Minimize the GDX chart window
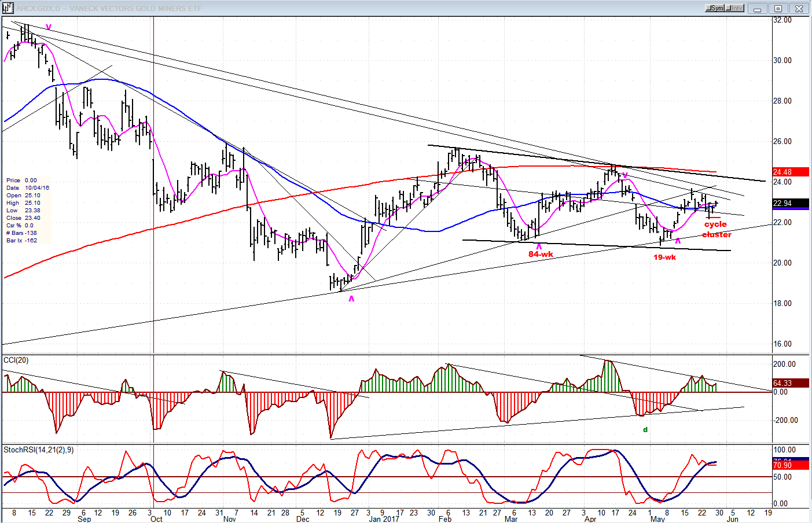812x523 pixels. [757, 8]
